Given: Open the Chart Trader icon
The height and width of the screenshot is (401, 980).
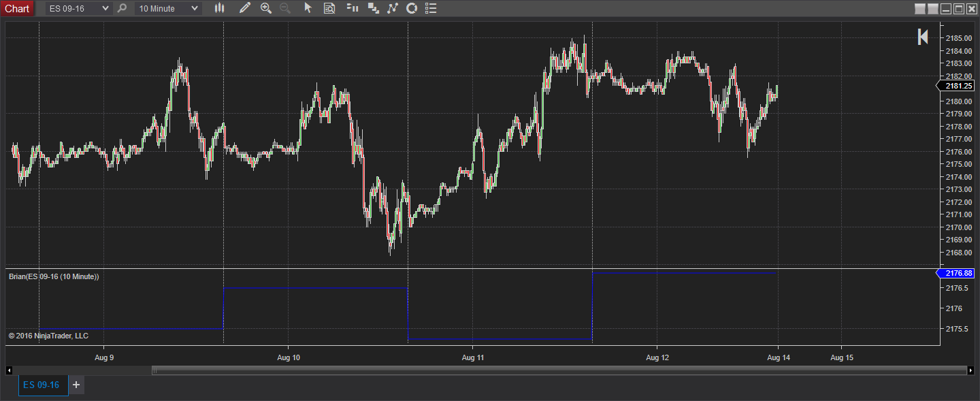Looking at the screenshot, I should (353, 8).
